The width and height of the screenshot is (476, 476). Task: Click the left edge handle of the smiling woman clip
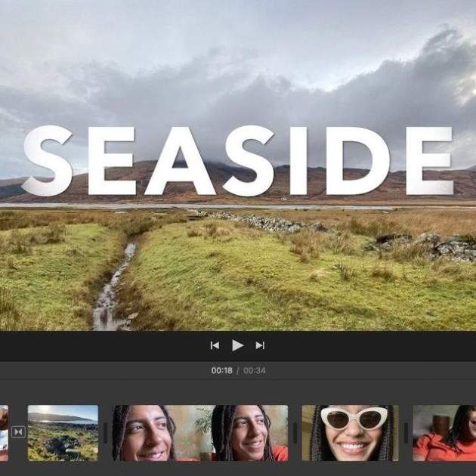coord(105,433)
